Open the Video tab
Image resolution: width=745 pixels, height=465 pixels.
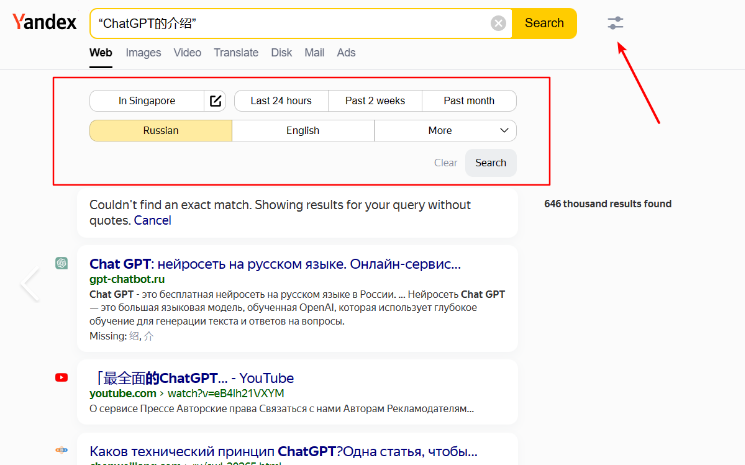tap(187, 53)
